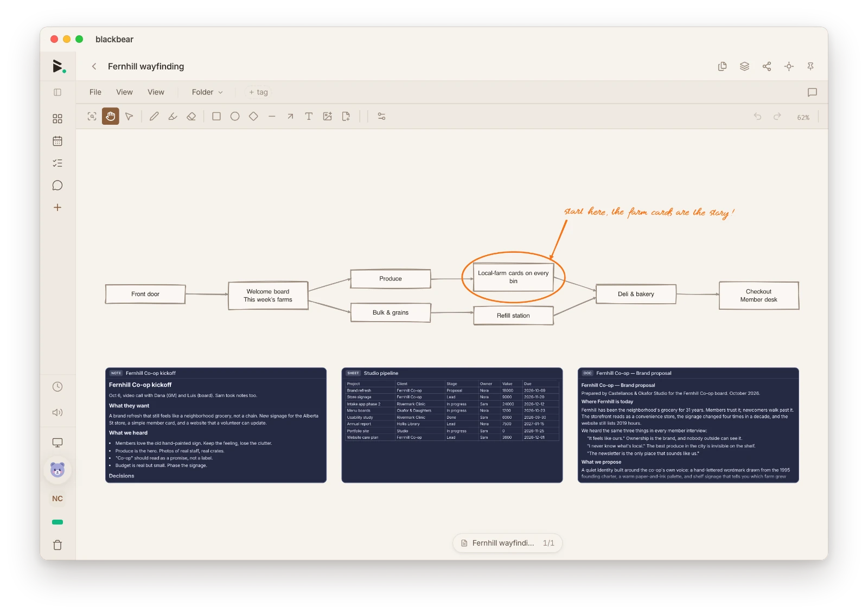Open chat bubble in sidebar

coord(58,186)
